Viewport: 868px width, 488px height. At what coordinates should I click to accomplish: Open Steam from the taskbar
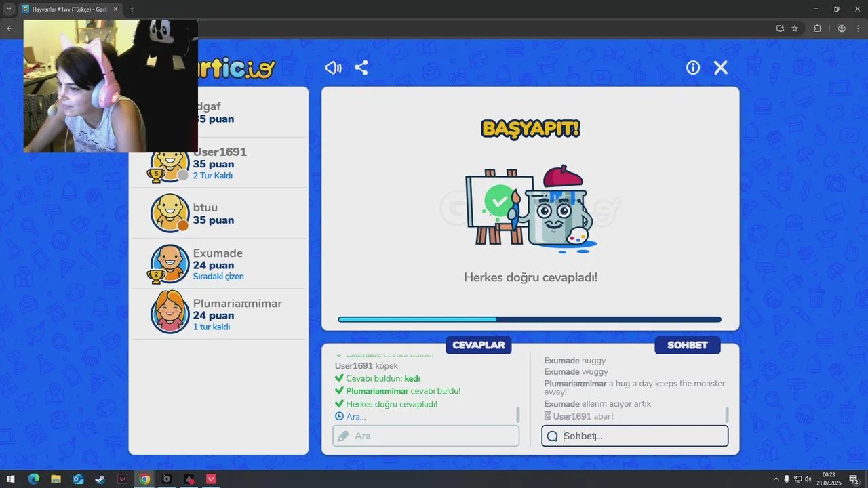coord(100,479)
